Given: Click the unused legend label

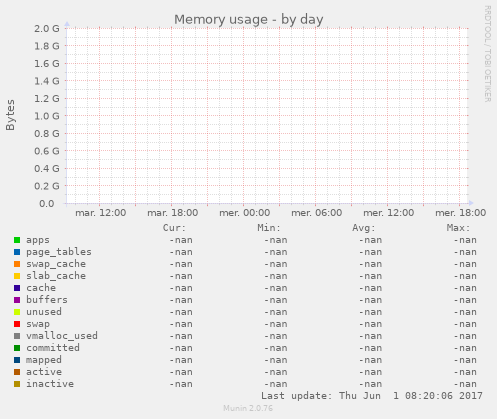Looking at the screenshot, I should point(44,312).
